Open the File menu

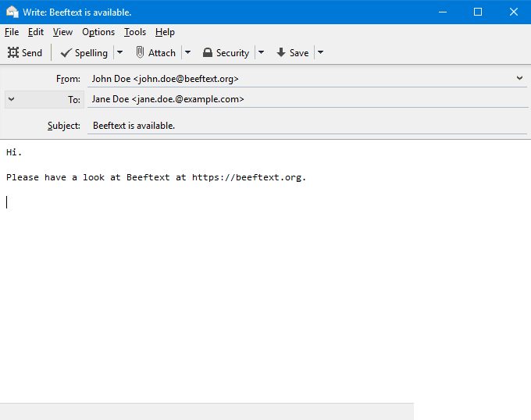tap(12, 32)
